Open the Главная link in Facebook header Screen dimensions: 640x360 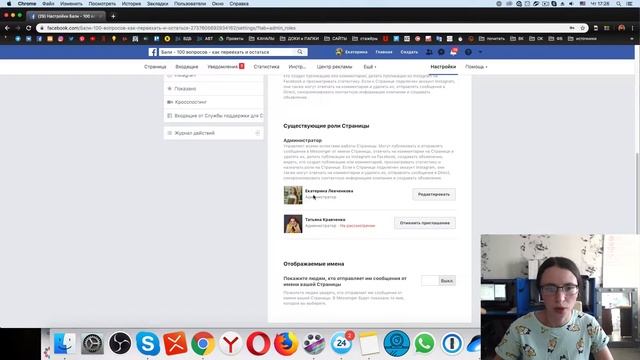click(x=384, y=52)
